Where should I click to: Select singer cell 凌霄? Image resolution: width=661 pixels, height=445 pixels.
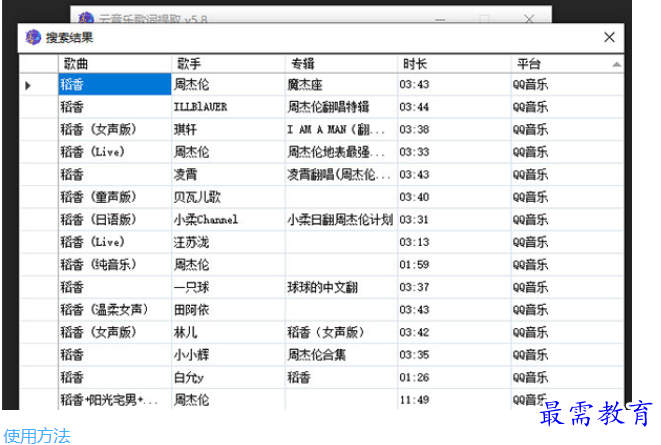click(228, 174)
